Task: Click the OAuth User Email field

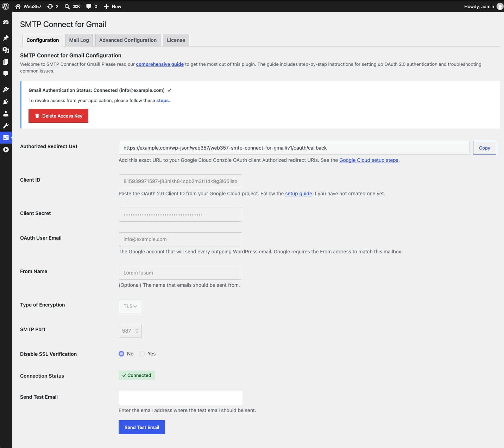Action: [181, 239]
